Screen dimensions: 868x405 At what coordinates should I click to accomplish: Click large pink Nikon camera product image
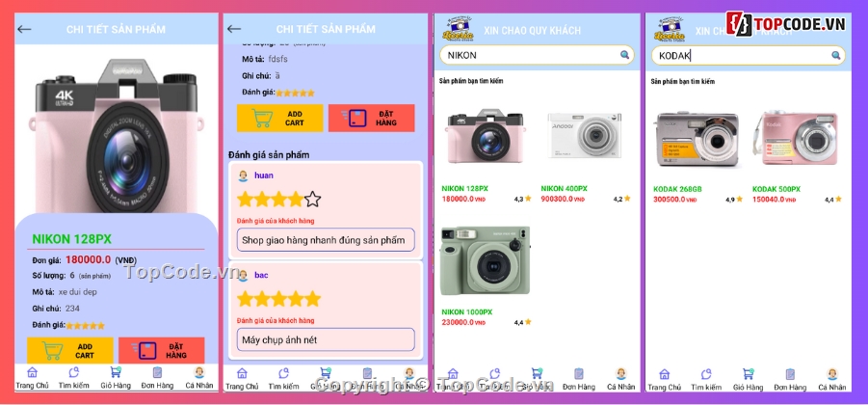tap(117, 136)
